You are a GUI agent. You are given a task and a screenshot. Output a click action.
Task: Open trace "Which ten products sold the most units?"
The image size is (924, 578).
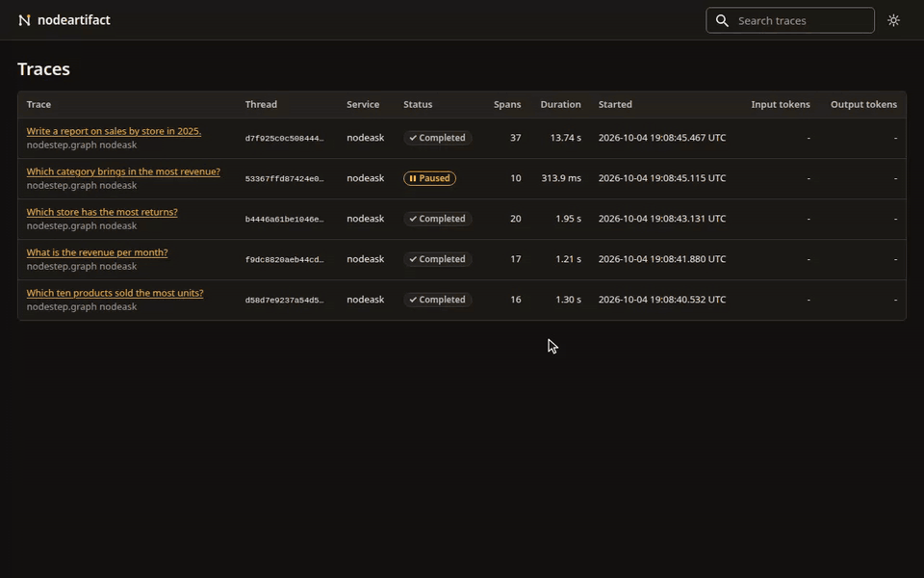tap(115, 293)
